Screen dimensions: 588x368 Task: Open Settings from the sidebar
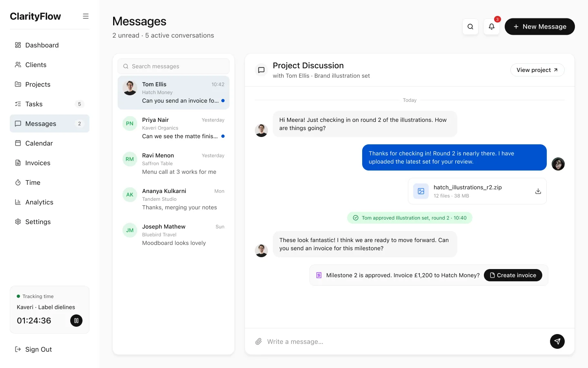click(x=49, y=222)
